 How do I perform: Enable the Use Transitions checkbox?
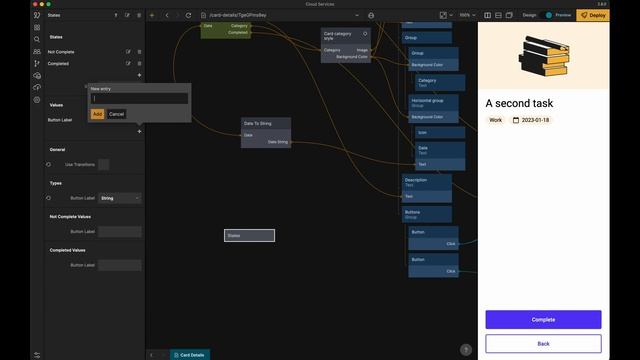[104, 164]
